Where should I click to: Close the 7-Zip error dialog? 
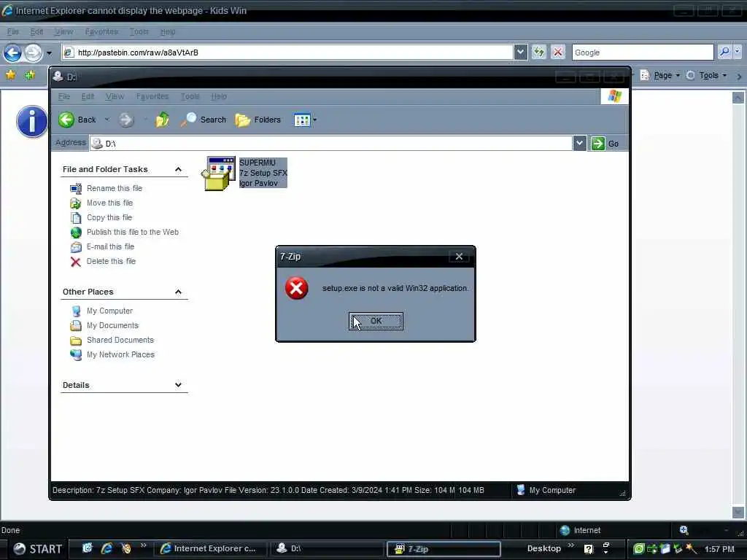pyautogui.click(x=459, y=256)
